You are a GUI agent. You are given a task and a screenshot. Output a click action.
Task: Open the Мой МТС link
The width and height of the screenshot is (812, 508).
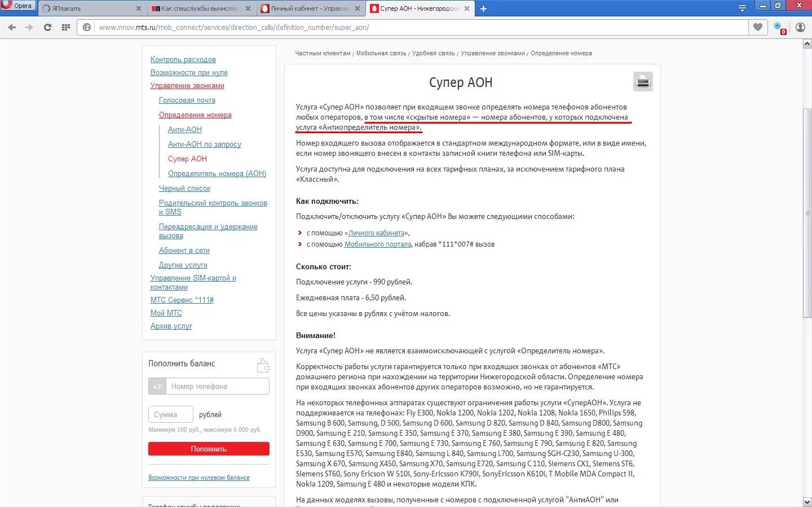click(x=166, y=313)
